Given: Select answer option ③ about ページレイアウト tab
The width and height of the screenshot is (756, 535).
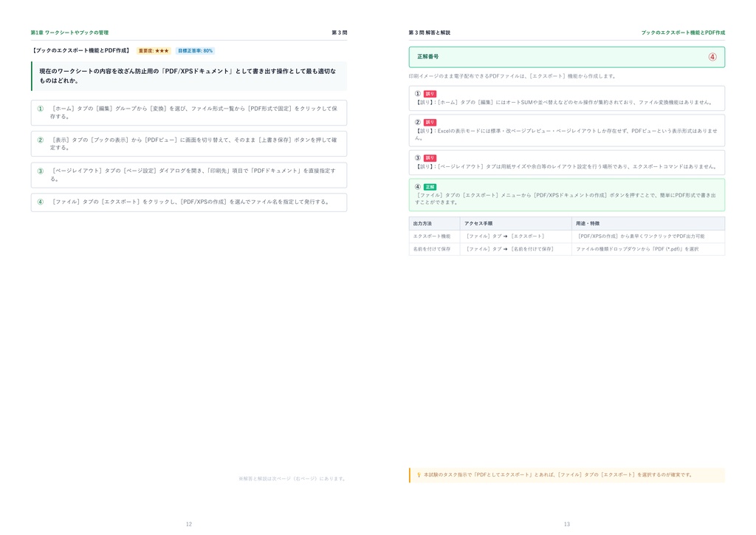Looking at the screenshot, I should [x=189, y=174].
